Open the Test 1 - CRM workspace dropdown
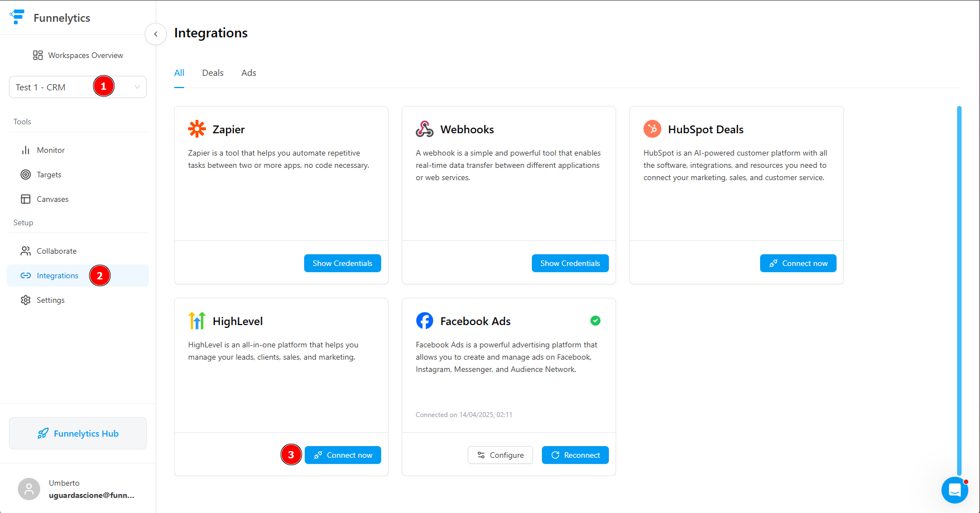The height and width of the screenshot is (513, 980). tap(78, 87)
